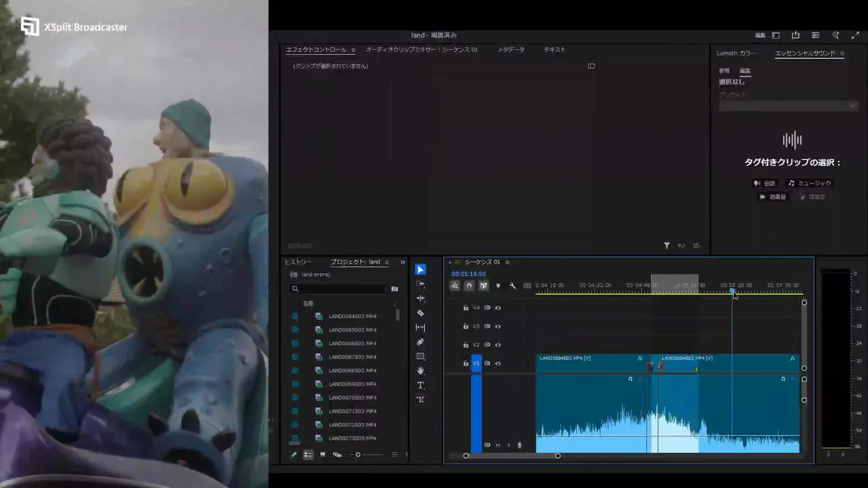
Task: Toggle timeline snapping magnet
Action: (x=469, y=285)
